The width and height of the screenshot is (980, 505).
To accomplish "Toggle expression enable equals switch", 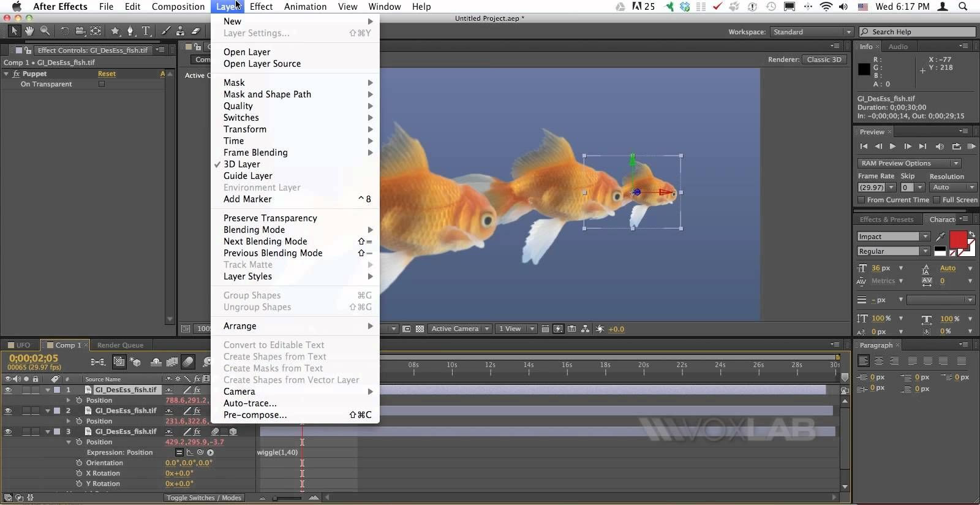I will [179, 452].
